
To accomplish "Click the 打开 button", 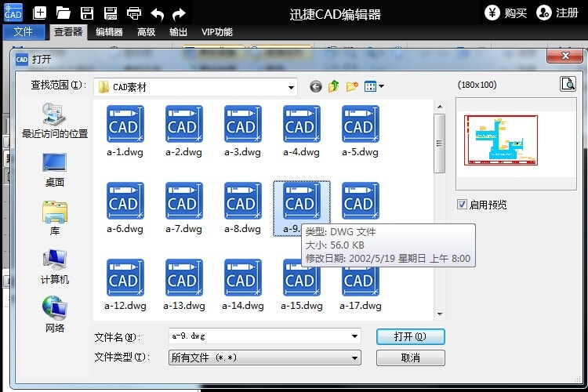I will point(410,336).
